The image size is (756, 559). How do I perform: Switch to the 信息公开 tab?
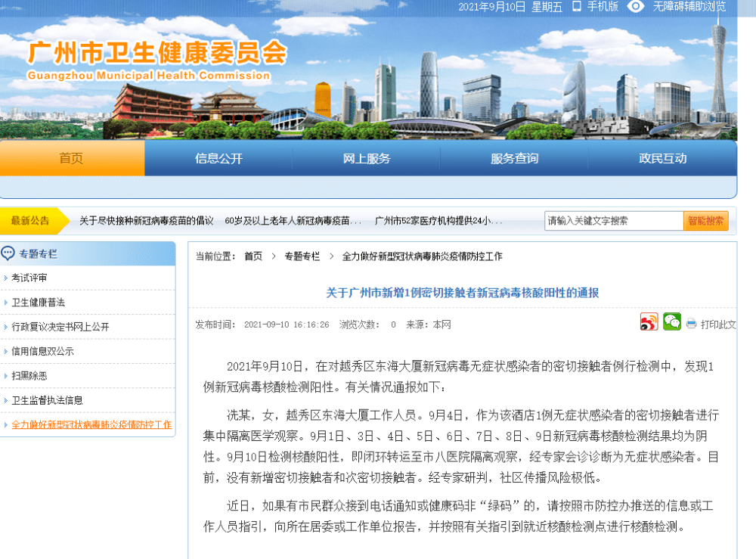[218, 158]
